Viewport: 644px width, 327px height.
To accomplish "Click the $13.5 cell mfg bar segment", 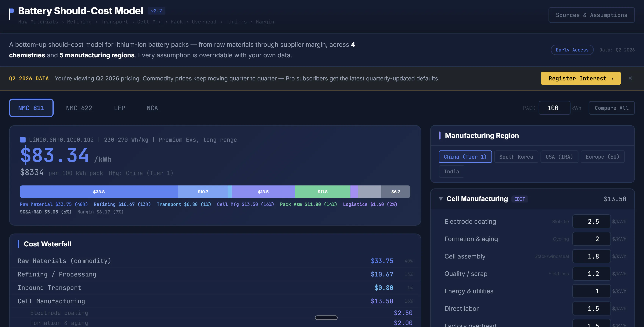I will click(263, 192).
